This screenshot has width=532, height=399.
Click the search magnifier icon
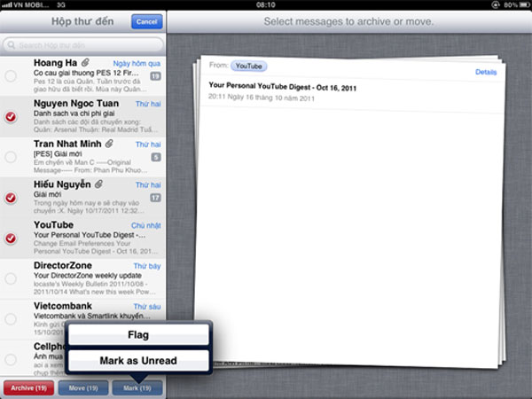12,45
